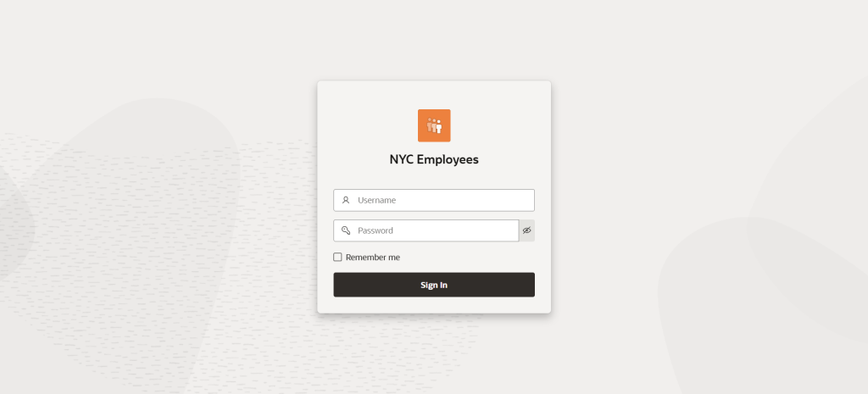Image resolution: width=868 pixels, height=394 pixels.
Task: Click the key icon inside Password field
Action: click(346, 230)
